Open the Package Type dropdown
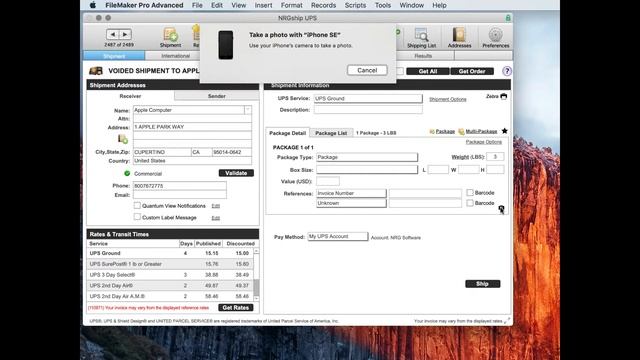The image size is (640, 360). click(x=367, y=157)
